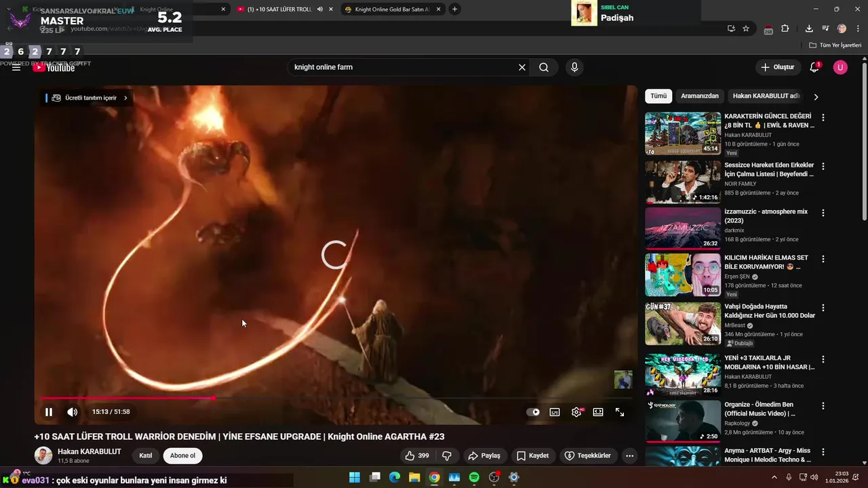Screen dimensions: 868x488
Task: Show more filter chips with arrow
Action: tap(816, 97)
